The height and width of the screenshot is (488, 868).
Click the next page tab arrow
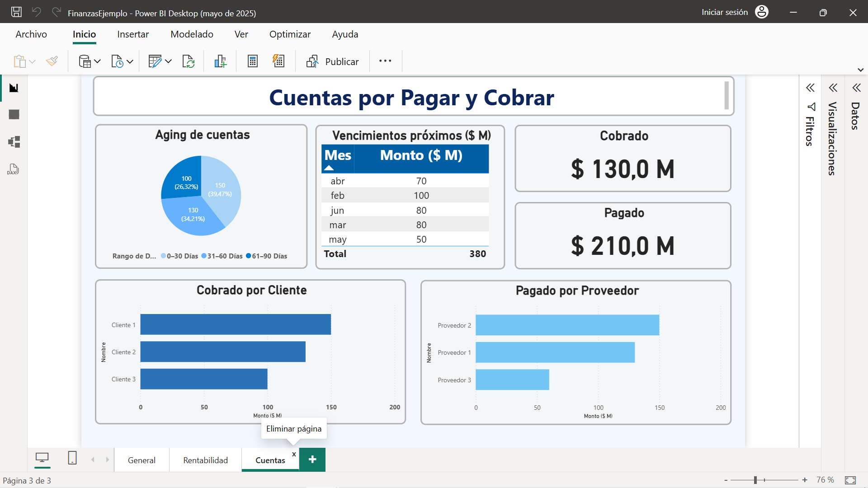(107, 460)
